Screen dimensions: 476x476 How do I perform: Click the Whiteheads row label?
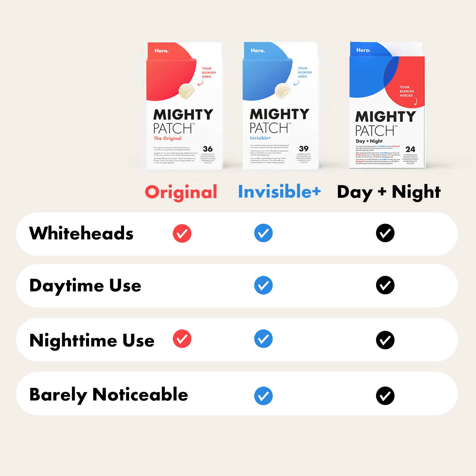(x=81, y=233)
